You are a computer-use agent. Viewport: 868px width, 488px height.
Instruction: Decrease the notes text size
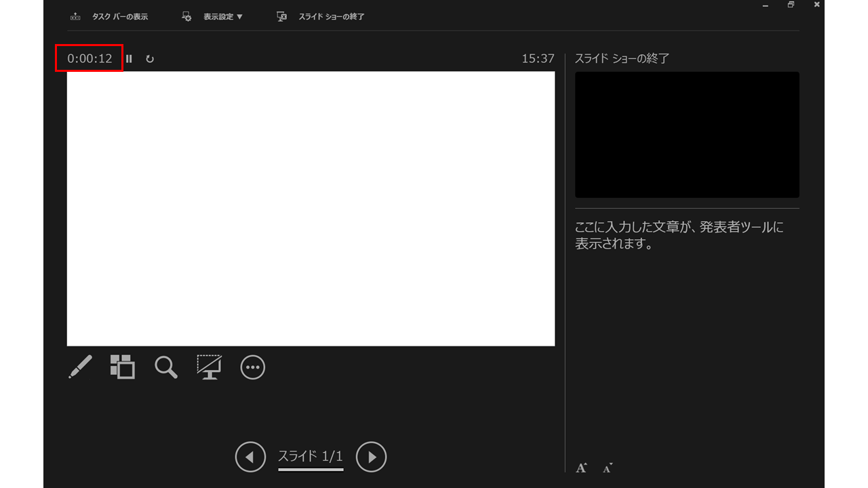608,468
